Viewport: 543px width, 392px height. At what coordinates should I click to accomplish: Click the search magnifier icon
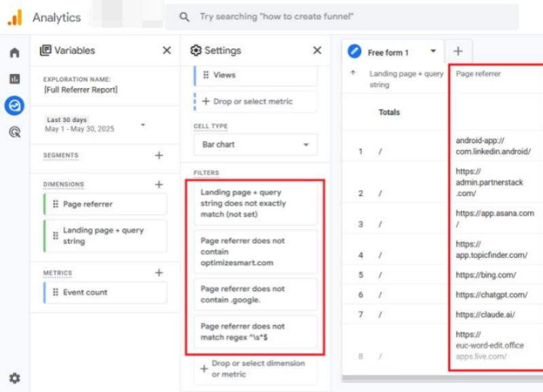[184, 16]
